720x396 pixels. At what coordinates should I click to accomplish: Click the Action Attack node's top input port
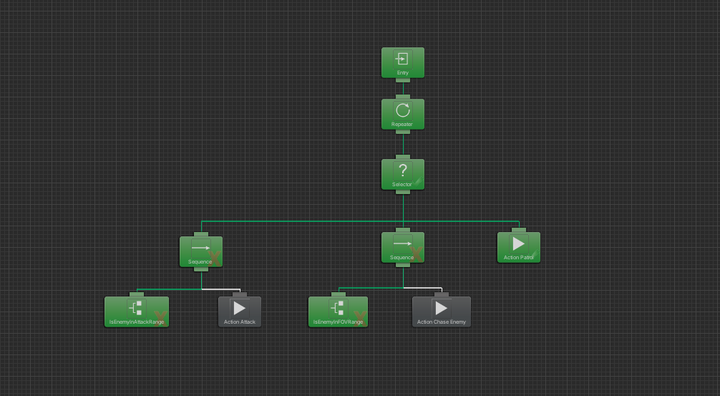(240, 294)
